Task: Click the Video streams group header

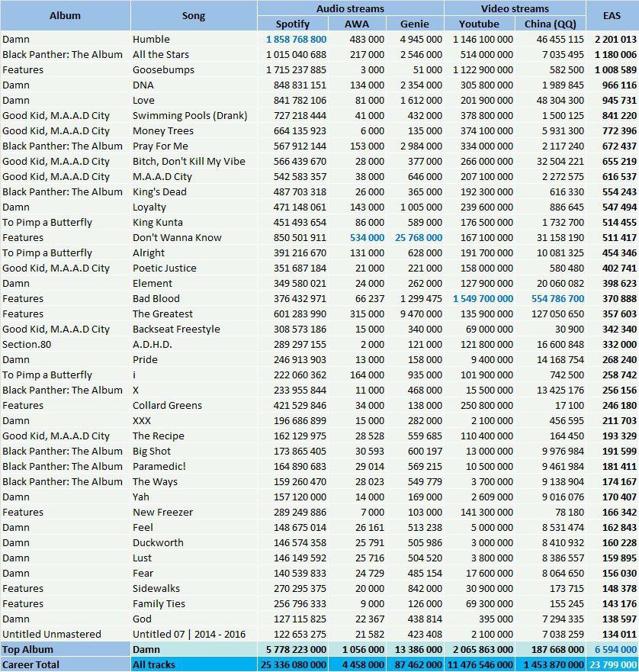Action: (x=515, y=8)
